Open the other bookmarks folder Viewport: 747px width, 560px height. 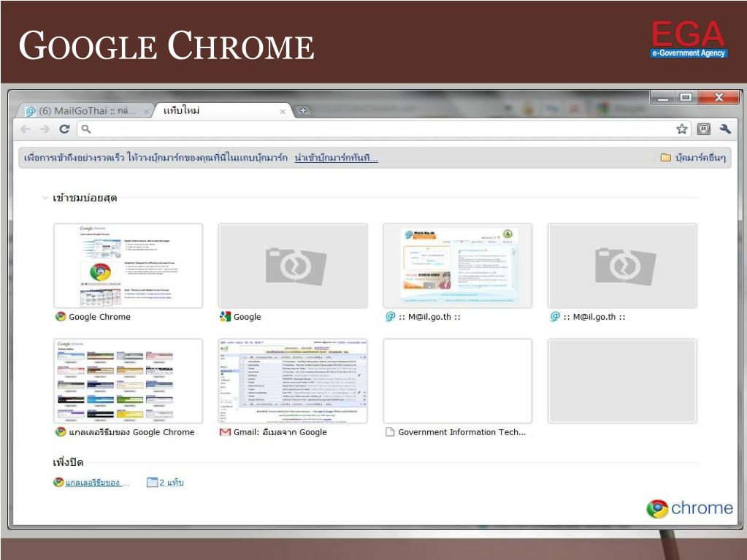[693, 158]
